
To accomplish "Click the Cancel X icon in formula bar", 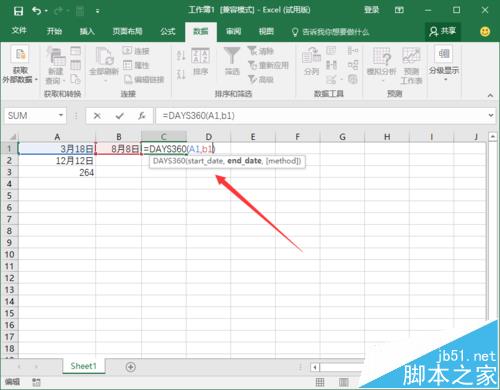I will tap(97, 116).
